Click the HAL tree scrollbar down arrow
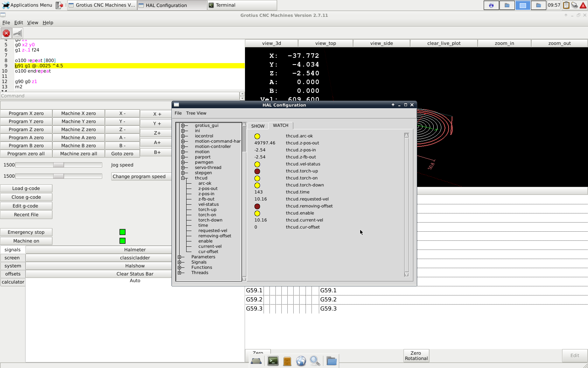 (x=244, y=279)
